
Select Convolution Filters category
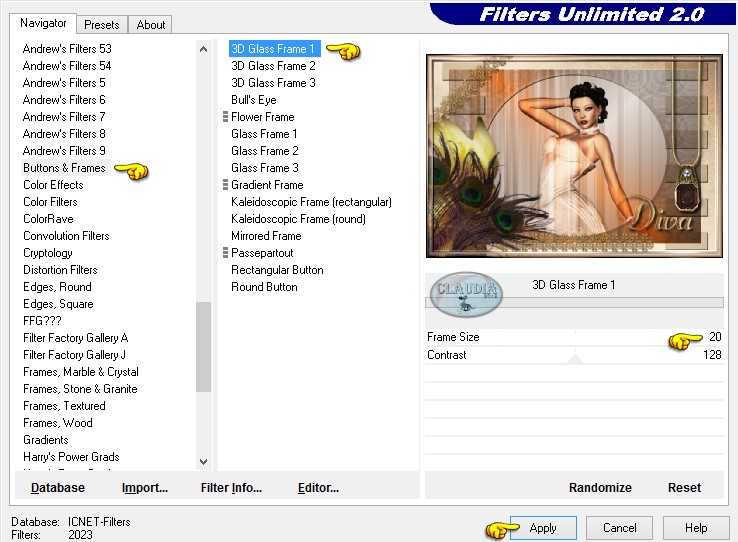point(66,236)
